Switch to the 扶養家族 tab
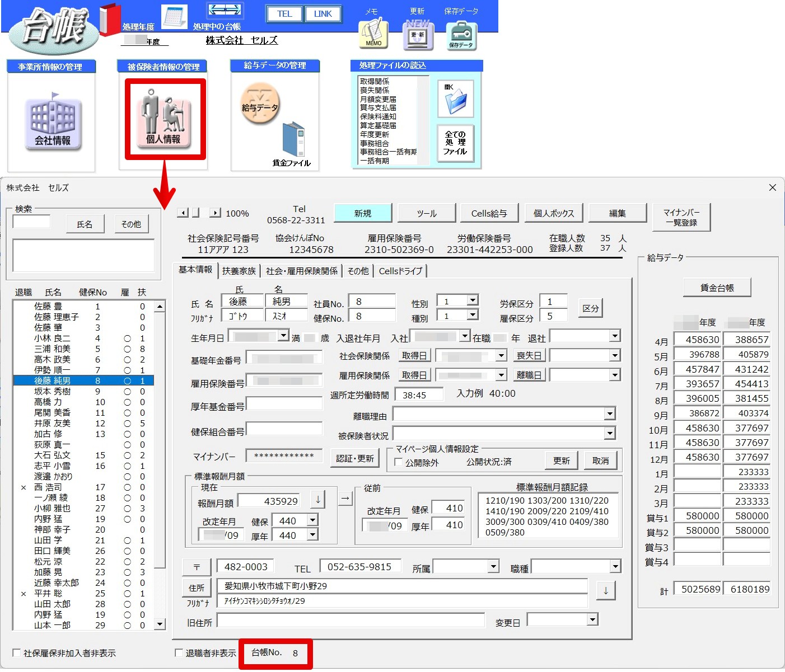 pos(239,271)
